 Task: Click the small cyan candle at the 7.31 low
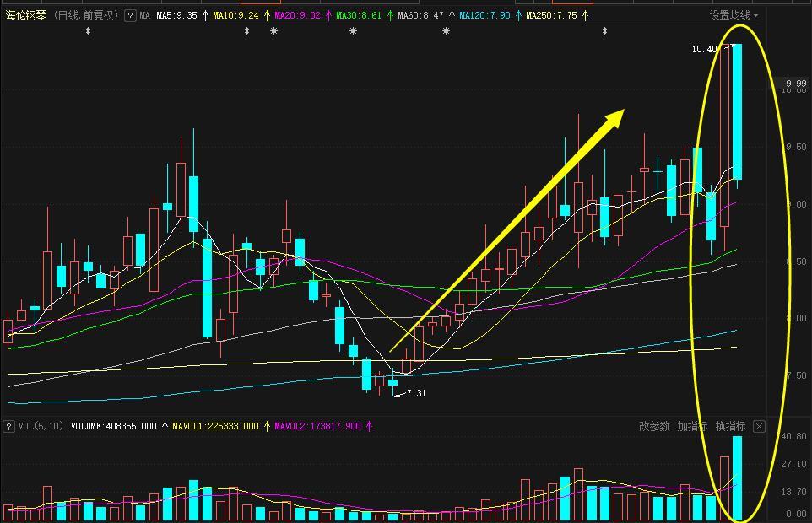pos(393,382)
